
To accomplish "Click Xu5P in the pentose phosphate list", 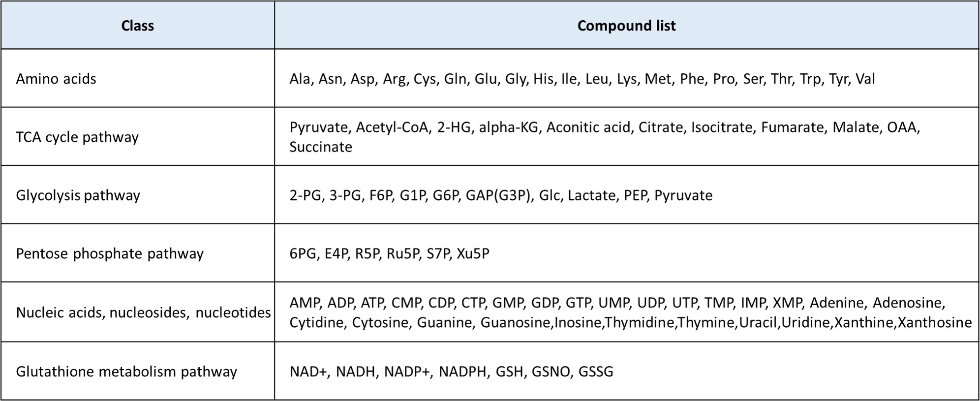I will [x=473, y=254].
